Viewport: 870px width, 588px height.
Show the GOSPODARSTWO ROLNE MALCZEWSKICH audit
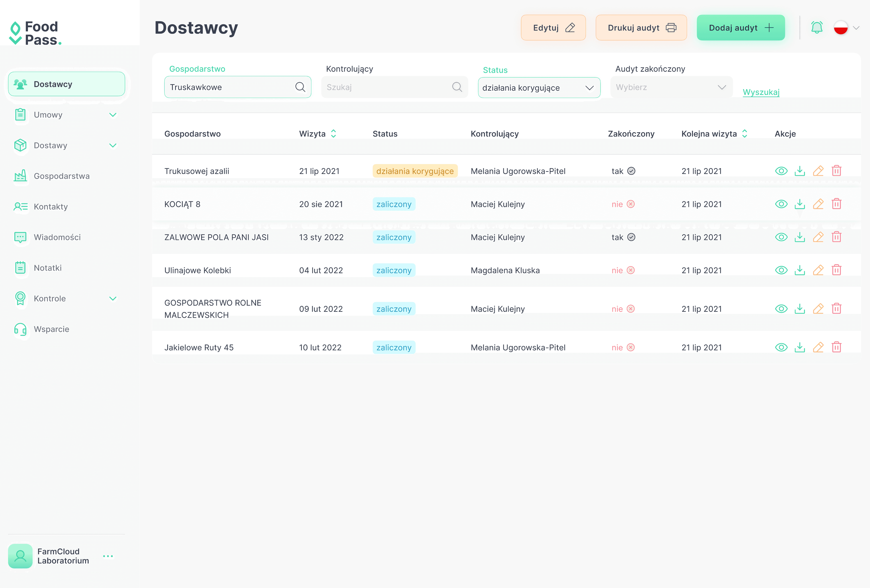coord(781,309)
